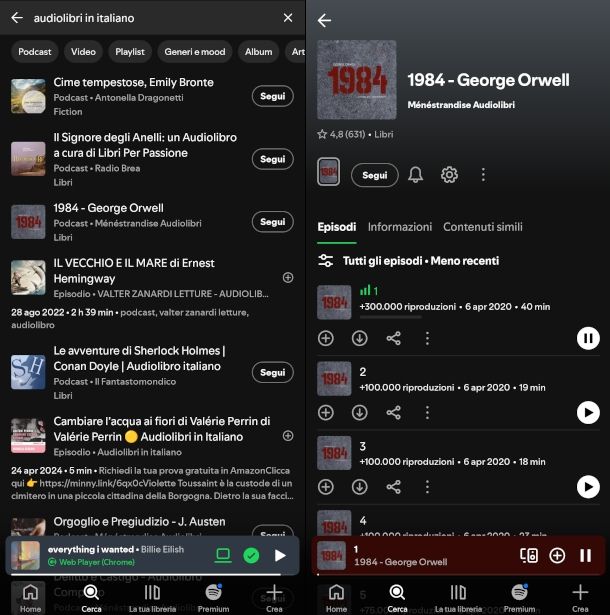Open Cerca tab in left screen
This screenshot has height=615, width=610.
coord(91,598)
